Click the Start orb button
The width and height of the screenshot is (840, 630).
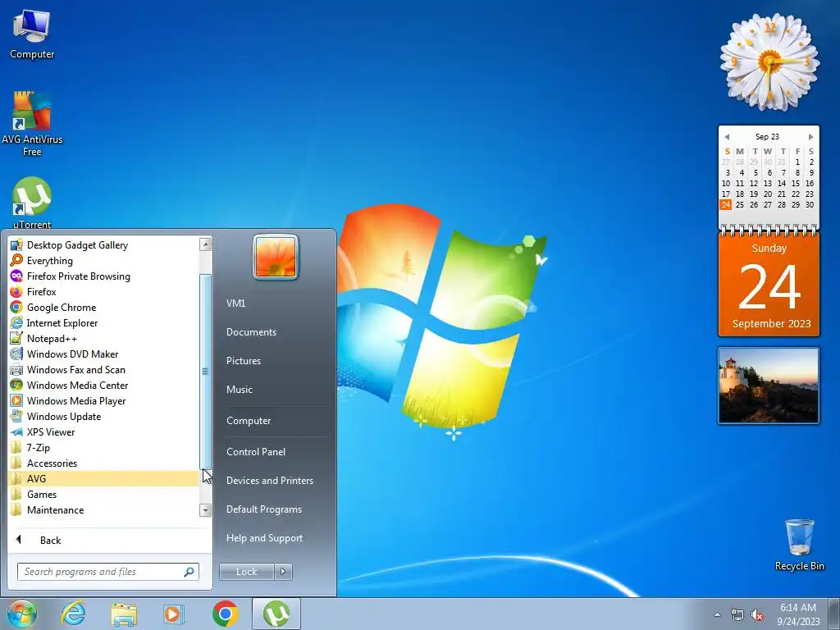coord(22,614)
